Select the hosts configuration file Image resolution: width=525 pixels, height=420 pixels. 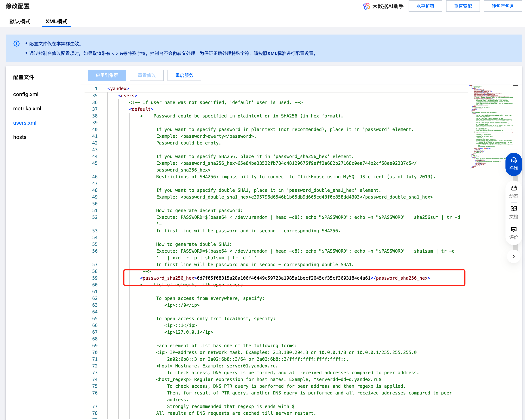(x=20, y=137)
